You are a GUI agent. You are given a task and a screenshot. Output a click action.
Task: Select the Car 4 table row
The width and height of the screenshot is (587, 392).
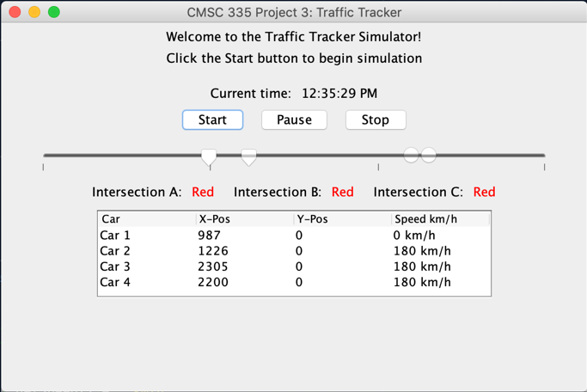click(x=294, y=282)
